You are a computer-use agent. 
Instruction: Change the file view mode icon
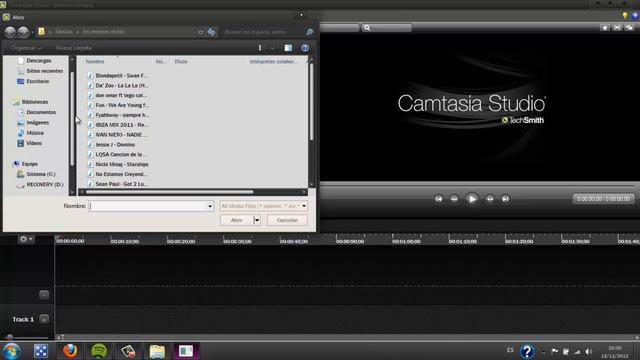(x=260, y=48)
